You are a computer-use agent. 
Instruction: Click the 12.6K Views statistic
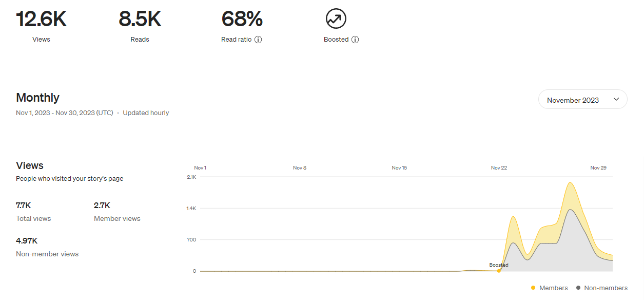tap(41, 18)
